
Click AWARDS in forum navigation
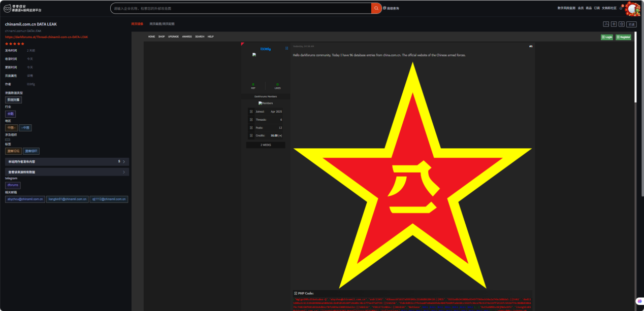(x=187, y=37)
